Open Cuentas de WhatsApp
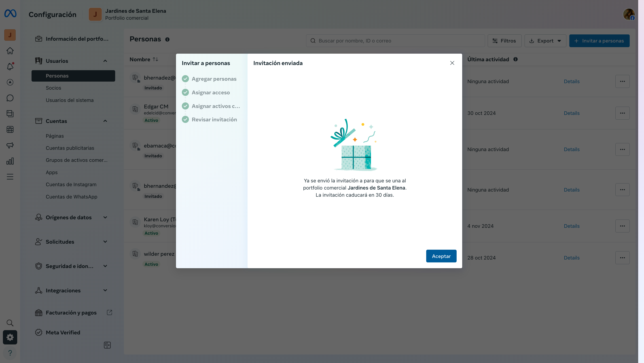 point(71,197)
